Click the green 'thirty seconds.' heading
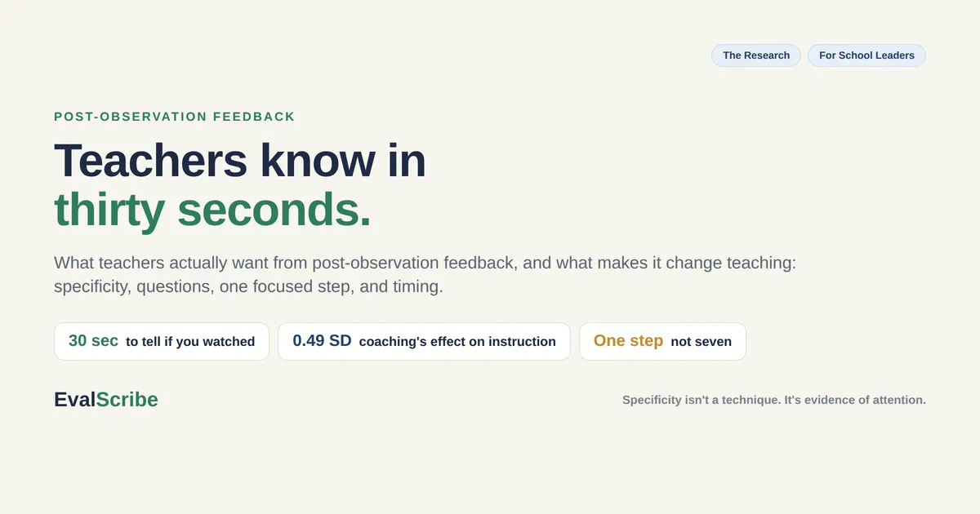980x514 pixels. [212, 209]
